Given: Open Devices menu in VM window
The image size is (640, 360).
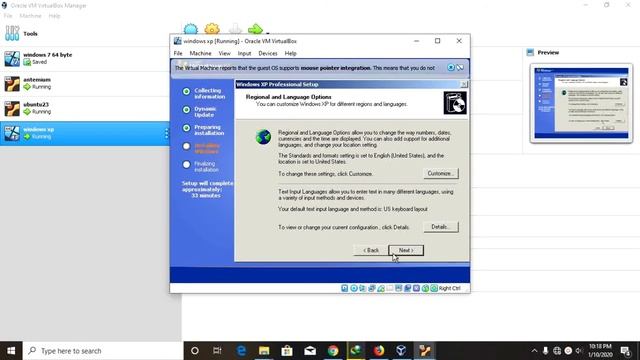Looking at the screenshot, I should [268, 53].
